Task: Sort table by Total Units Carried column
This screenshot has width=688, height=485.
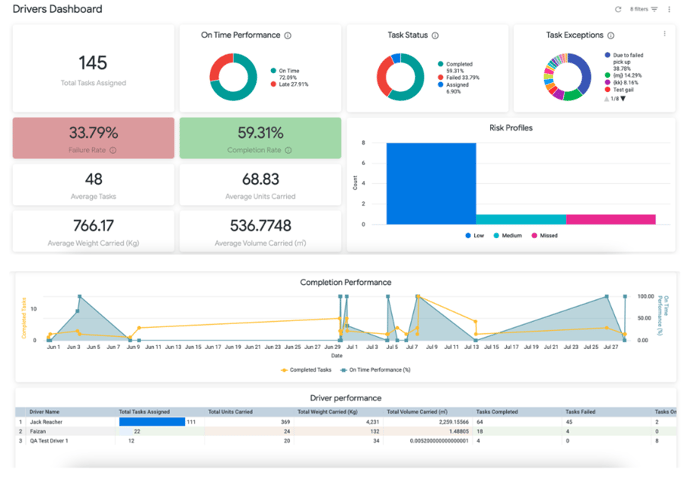Action: click(230, 412)
